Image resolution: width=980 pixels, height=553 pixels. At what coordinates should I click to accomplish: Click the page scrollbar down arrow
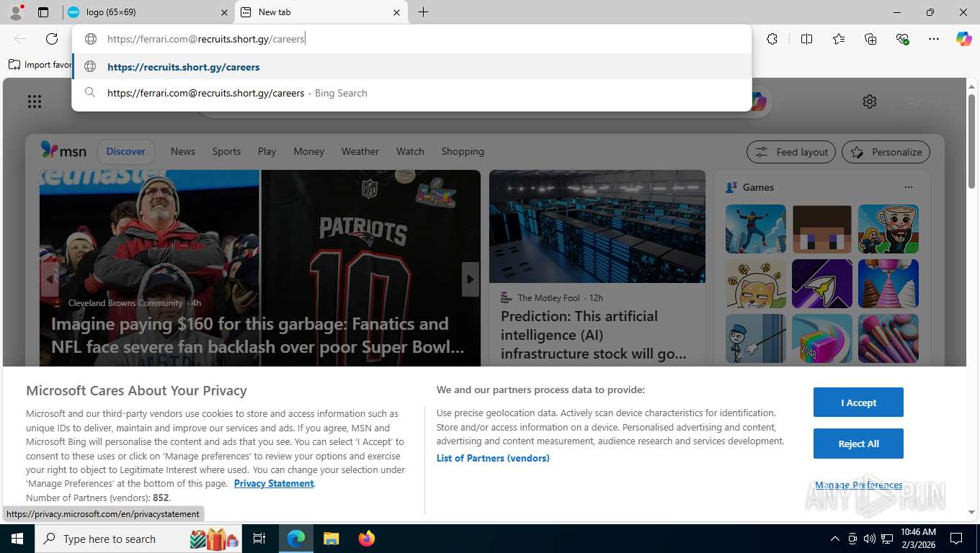pos(971,512)
